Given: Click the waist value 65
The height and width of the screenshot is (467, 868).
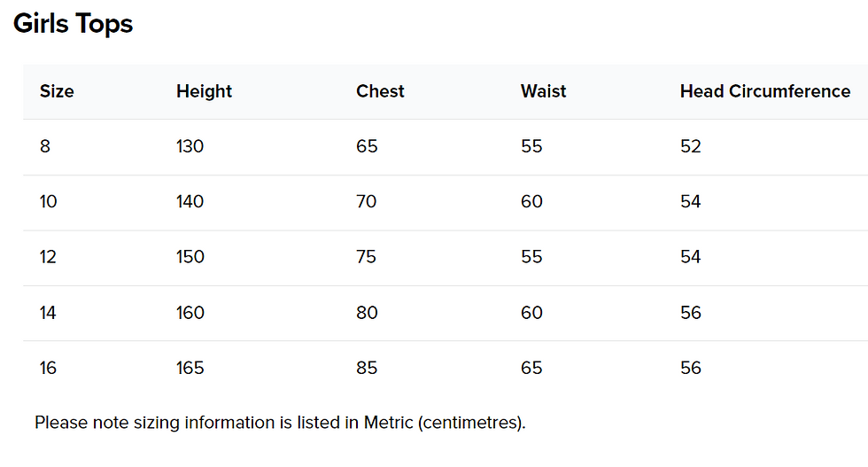Looking at the screenshot, I should coord(531,368).
